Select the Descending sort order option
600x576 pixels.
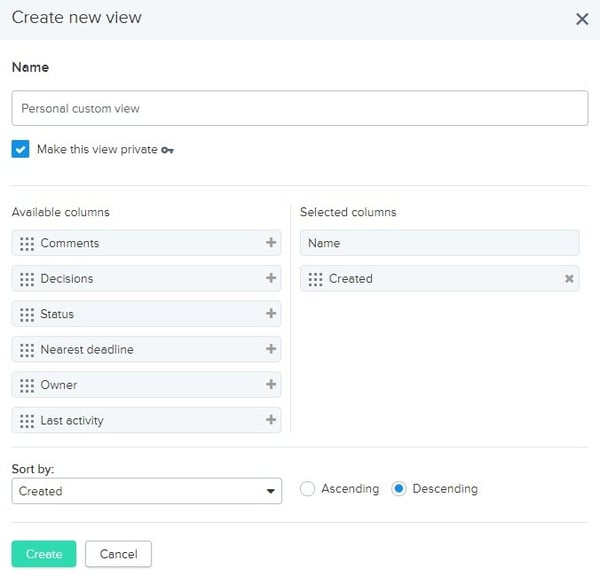[399, 489]
